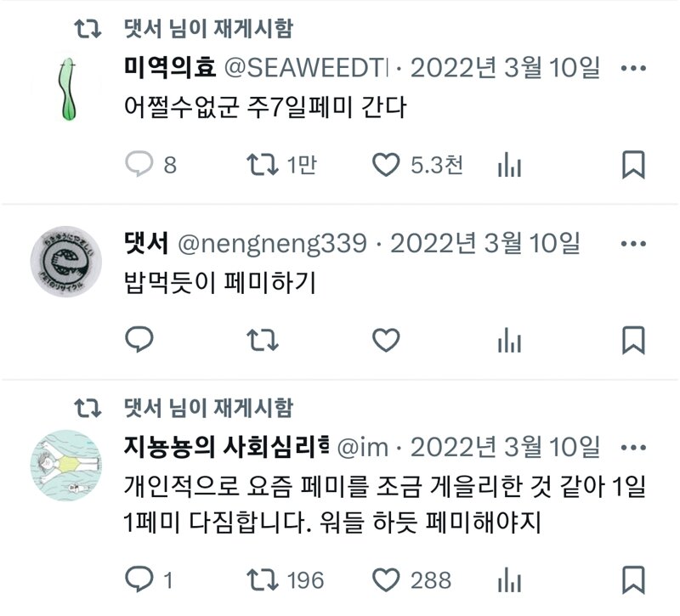Open 미역의효 seaweed profile picture
Screen dimensions: 680x616
click(x=67, y=89)
